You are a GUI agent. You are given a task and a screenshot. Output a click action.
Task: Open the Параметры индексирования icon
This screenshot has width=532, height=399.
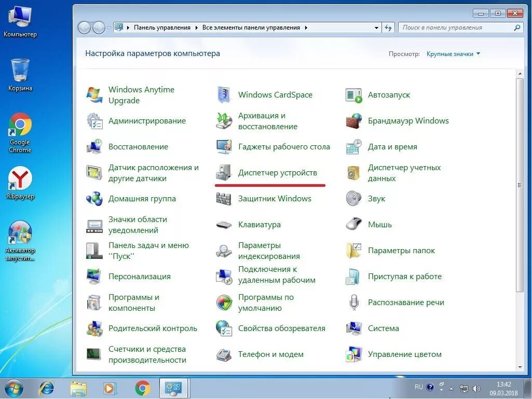224,251
